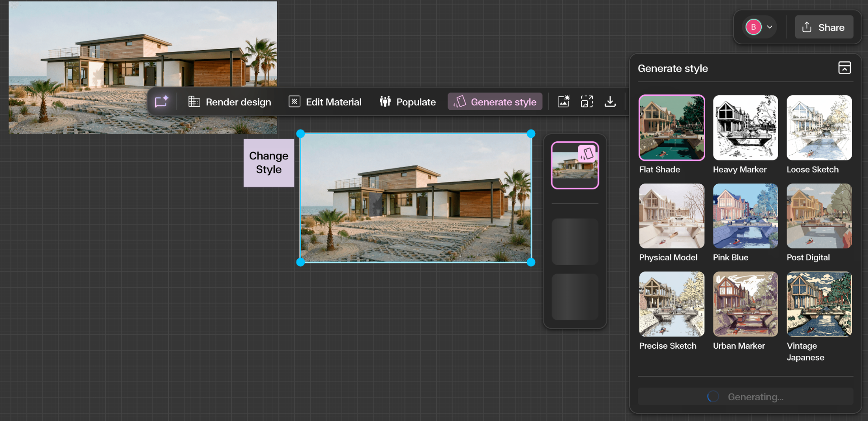Click the pink flag sparkle icon on toolbar left
Image resolution: width=868 pixels, height=421 pixels.
tap(161, 101)
